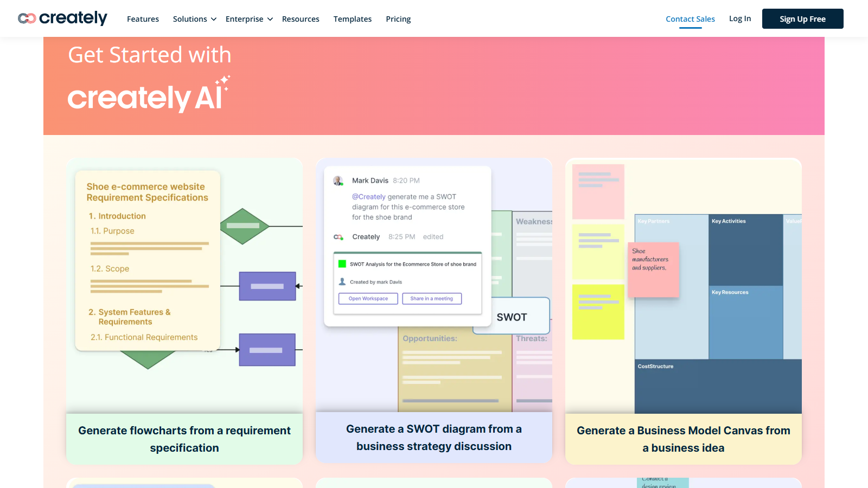Expand the Enterprise dropdown
Viewport: 868px width, 488px height.
click(249, 19)
